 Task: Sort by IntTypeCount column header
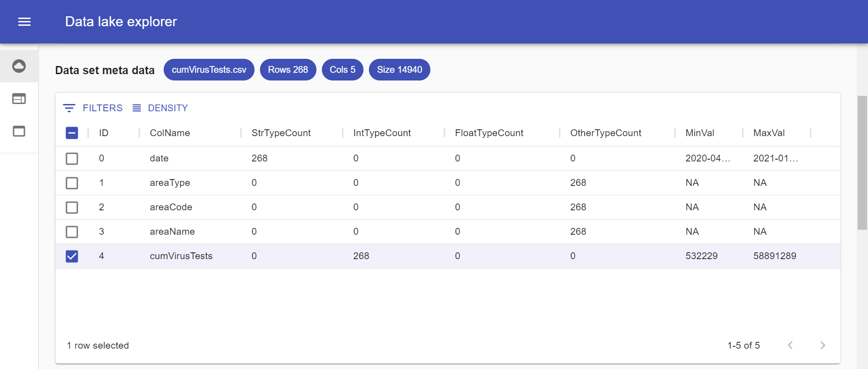pyautogui.click(x=382, y=133)
